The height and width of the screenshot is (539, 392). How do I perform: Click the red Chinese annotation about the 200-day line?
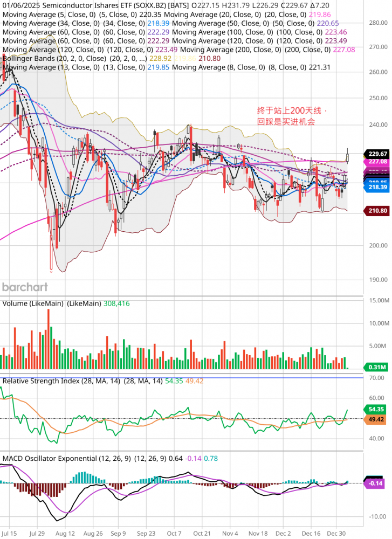(291, 116)
